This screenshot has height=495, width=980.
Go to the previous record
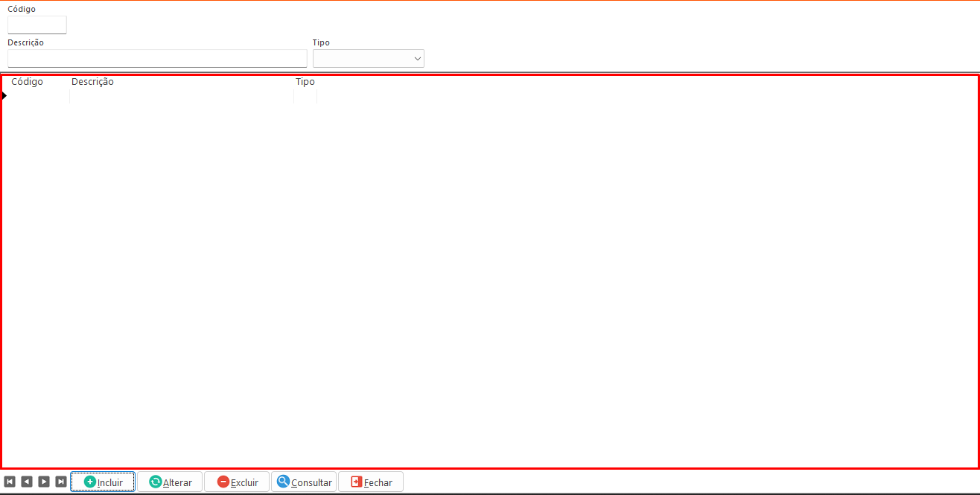pos(27,482)
